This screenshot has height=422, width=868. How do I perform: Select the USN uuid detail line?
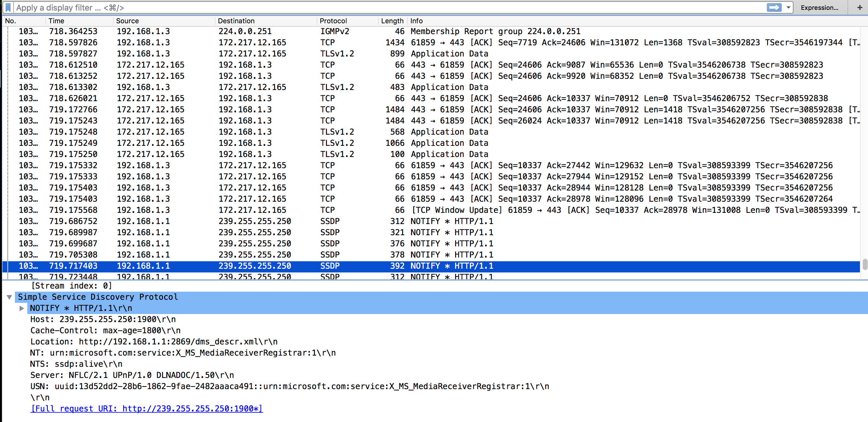click(289, 386)
